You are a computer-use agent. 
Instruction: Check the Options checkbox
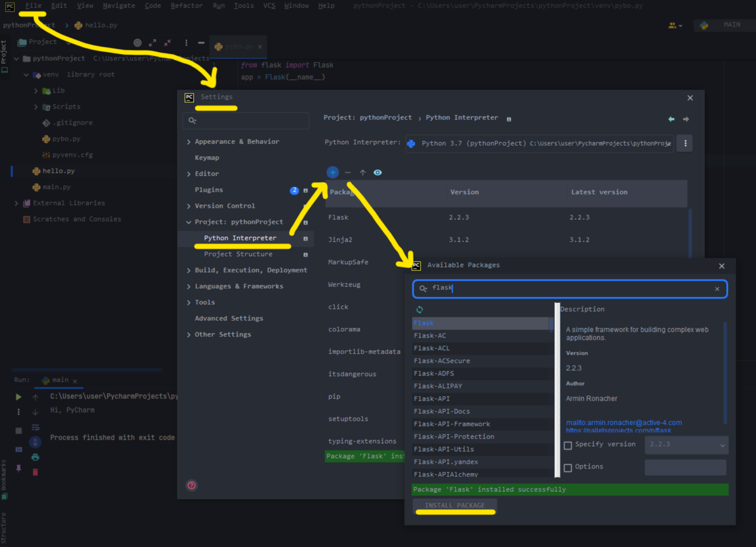click(x=568, y=468)
